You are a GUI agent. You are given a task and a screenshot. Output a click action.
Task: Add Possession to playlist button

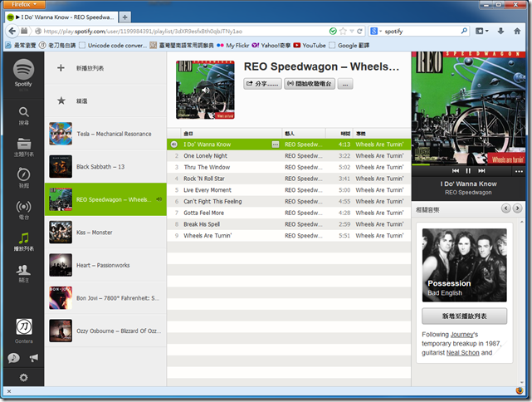click(x=464, y=316)
